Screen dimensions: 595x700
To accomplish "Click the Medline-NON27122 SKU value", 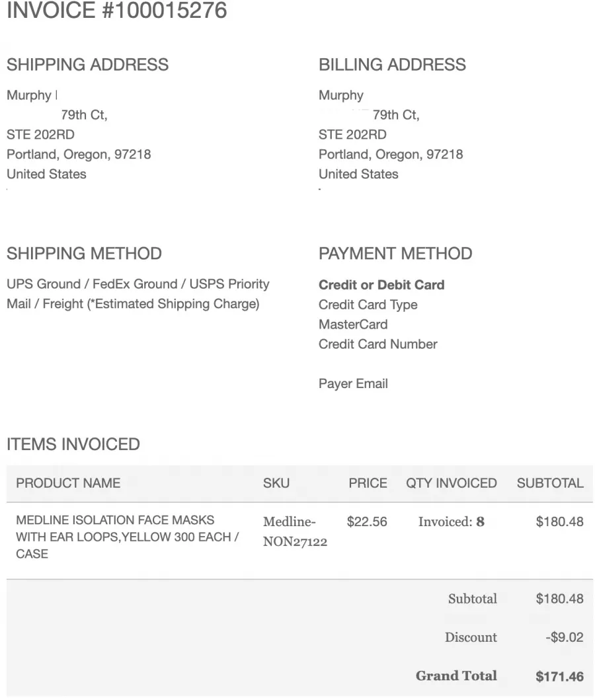I will pos(295,532).
